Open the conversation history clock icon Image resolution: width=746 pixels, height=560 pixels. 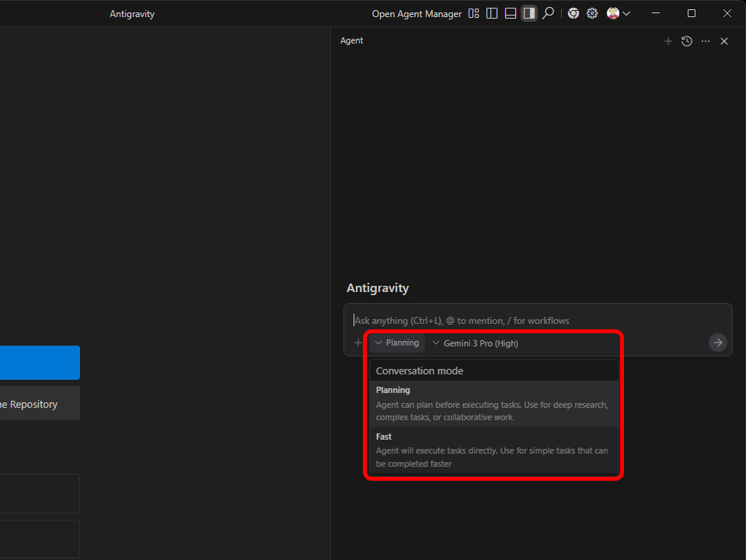[x=686, y=41]
